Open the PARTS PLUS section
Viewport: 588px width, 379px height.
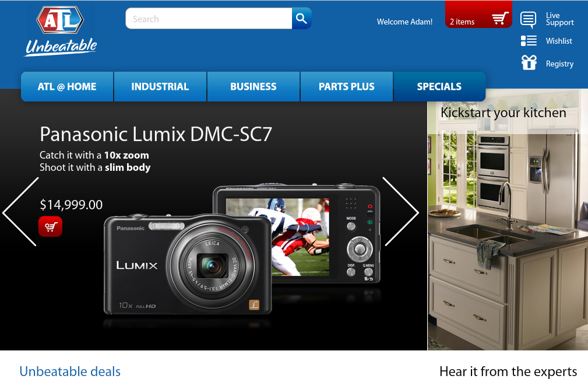click(x=347, y=87)
